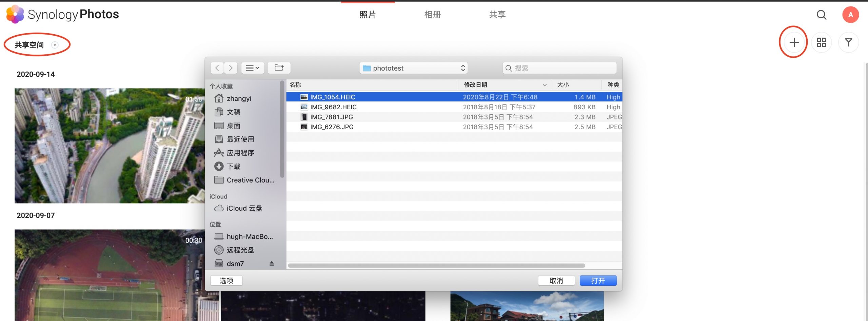This screenshot has width=868, height=321.
Task: Switch view with the grid layout icon
Action: tap(821, 42)
